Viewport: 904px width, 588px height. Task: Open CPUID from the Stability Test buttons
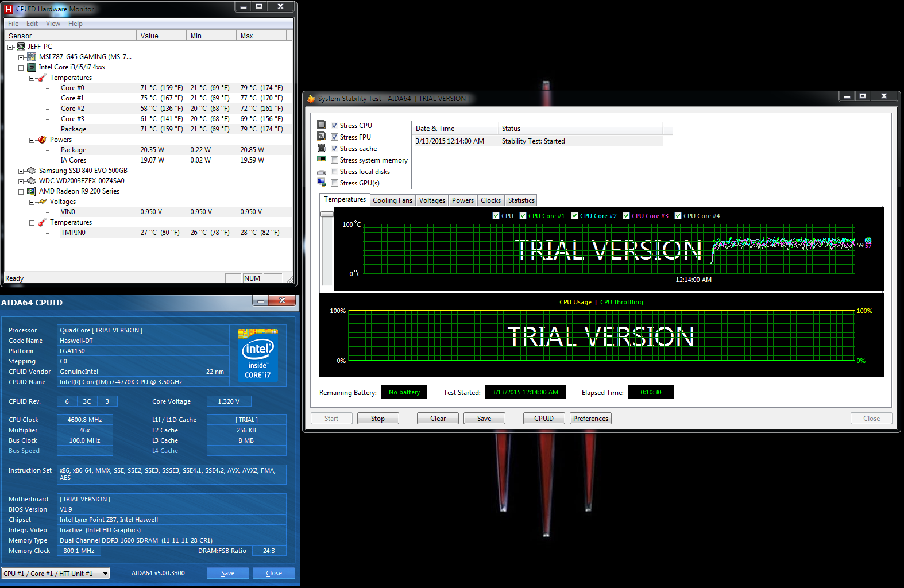tap(544, 419)
